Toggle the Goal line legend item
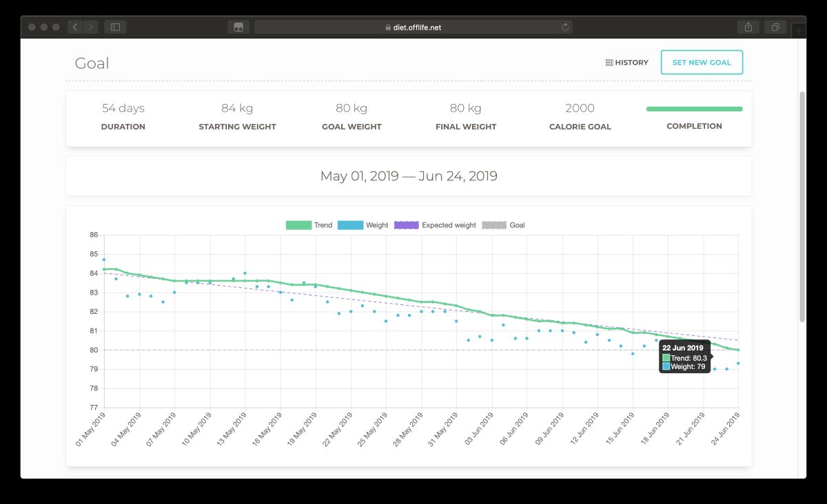 tap(503, 225)
